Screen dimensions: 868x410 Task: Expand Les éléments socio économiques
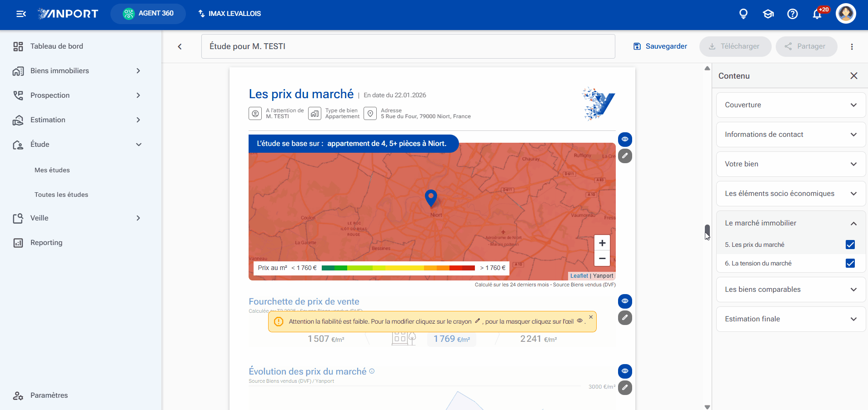pyautogui.click(x=791, y=194)
